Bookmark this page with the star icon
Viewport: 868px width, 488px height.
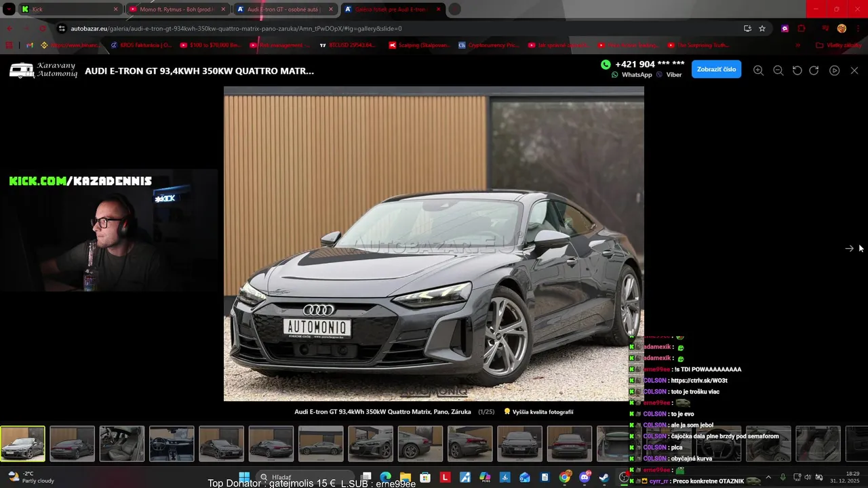pyautogui.click(x=762, y=28)
